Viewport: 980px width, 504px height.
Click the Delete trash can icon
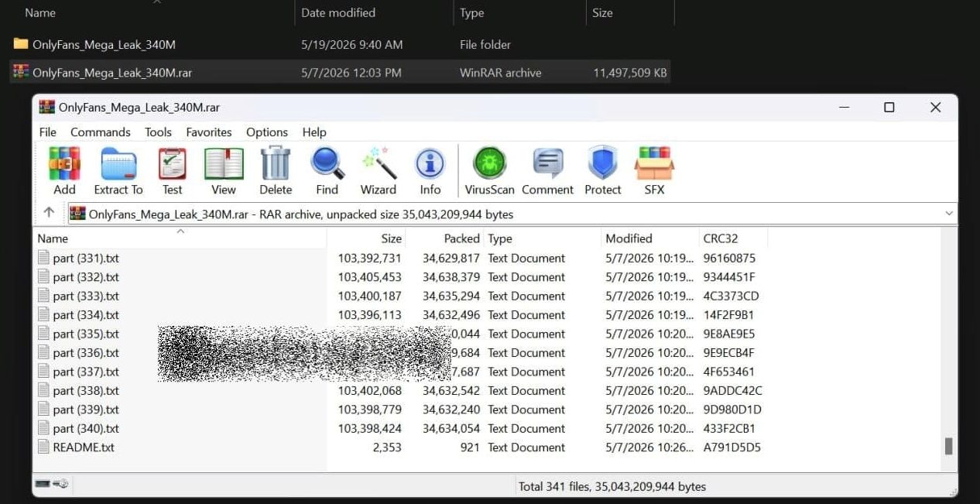(276, 171)
